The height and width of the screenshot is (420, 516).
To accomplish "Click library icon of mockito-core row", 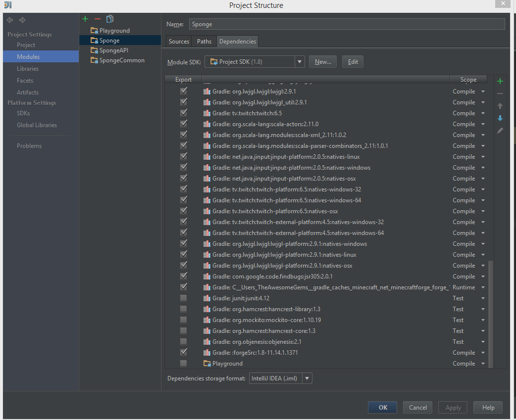I will 206,320.
